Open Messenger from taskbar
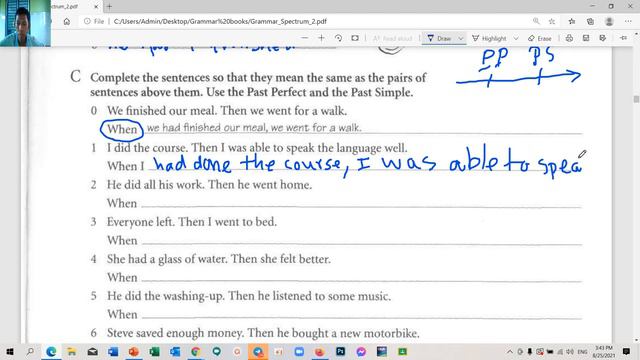This screenshot has height=360, width=640. (361, 351)
